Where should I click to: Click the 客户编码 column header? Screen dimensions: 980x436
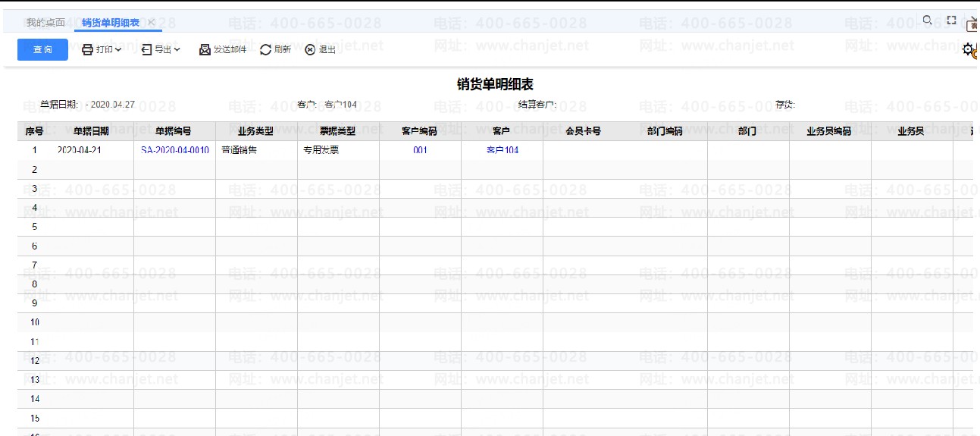pyautogui.click(x=419, y=131)
